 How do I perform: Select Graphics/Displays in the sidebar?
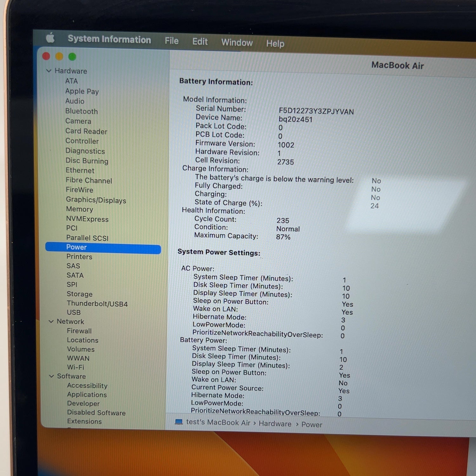click(96, 200)
